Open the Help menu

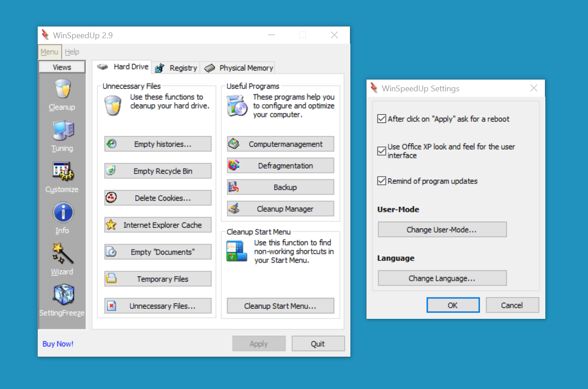[x=72, y=52]
